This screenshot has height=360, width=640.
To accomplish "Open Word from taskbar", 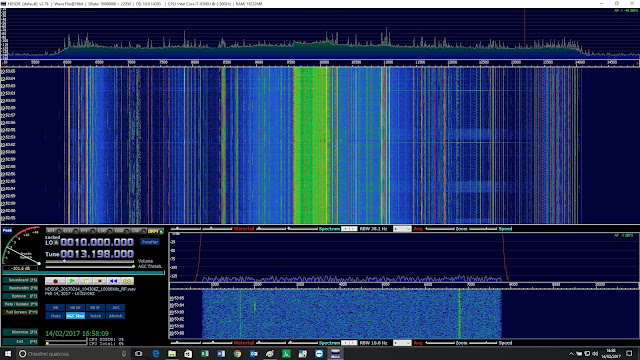I will pyautogui.click(x=221, y=353).
